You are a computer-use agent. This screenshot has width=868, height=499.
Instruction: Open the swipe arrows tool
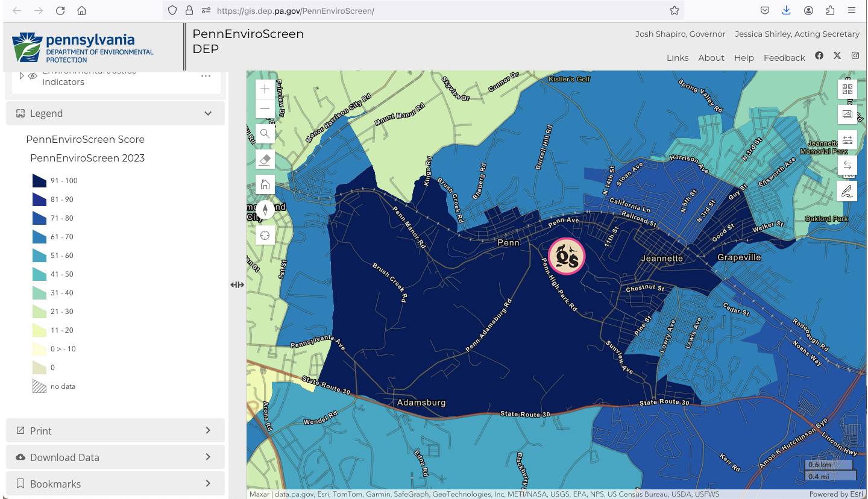(847, 165)
